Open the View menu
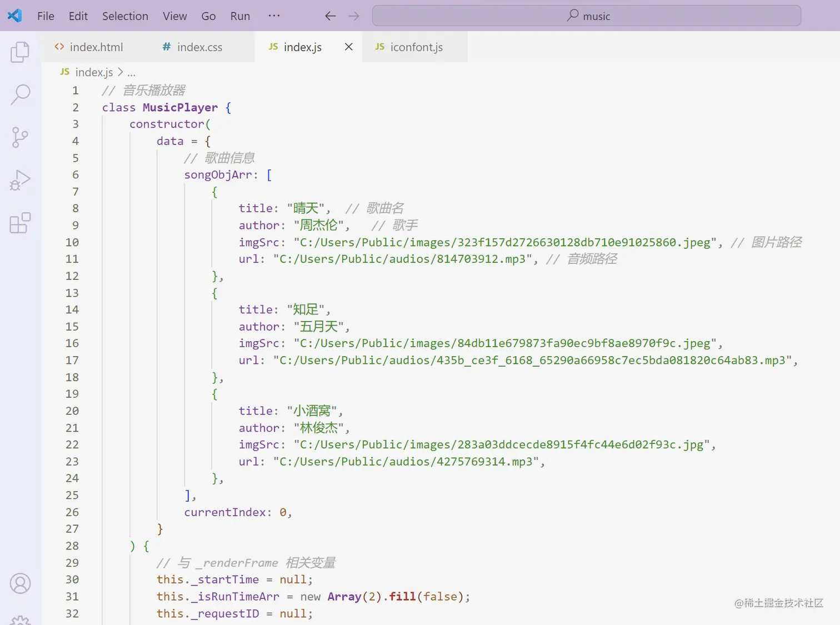The image size is (840, 625). pyautogui.click(x=174, y=16)
